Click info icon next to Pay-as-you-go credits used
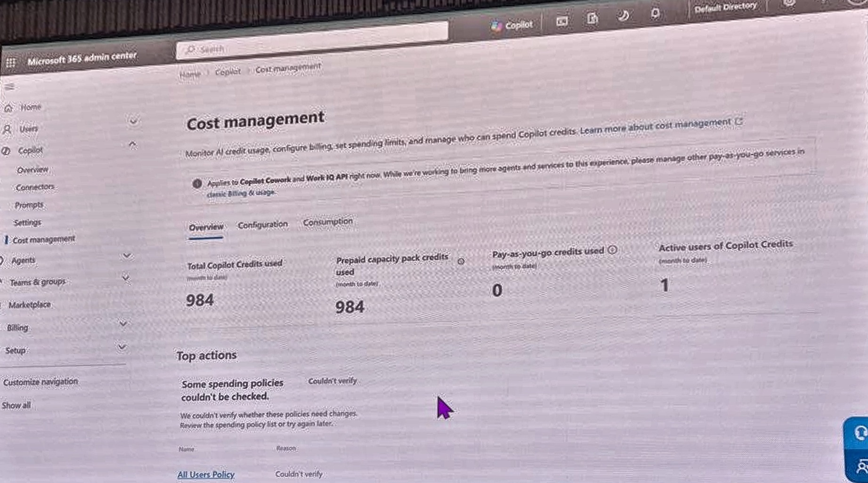The image size is (868, 483). (612, 250)
